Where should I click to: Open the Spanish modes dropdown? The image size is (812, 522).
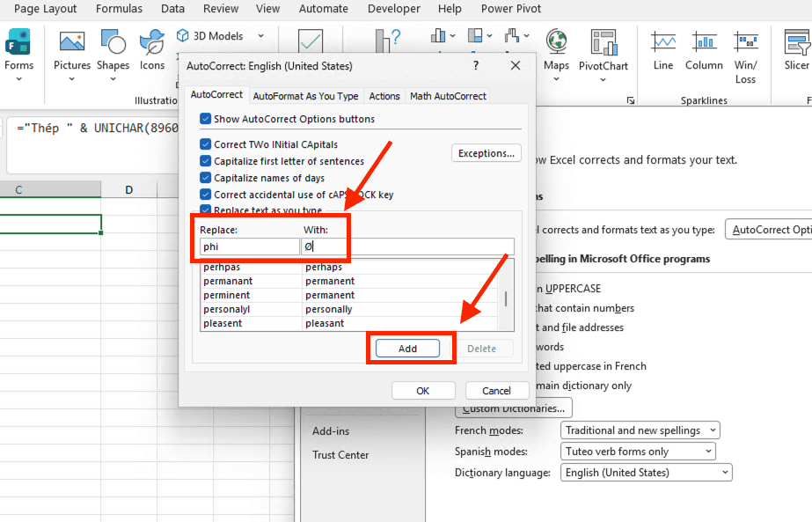click(638, 452)
